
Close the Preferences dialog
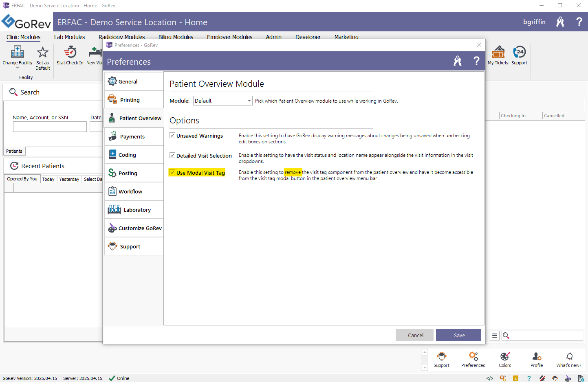pos(479,45)
